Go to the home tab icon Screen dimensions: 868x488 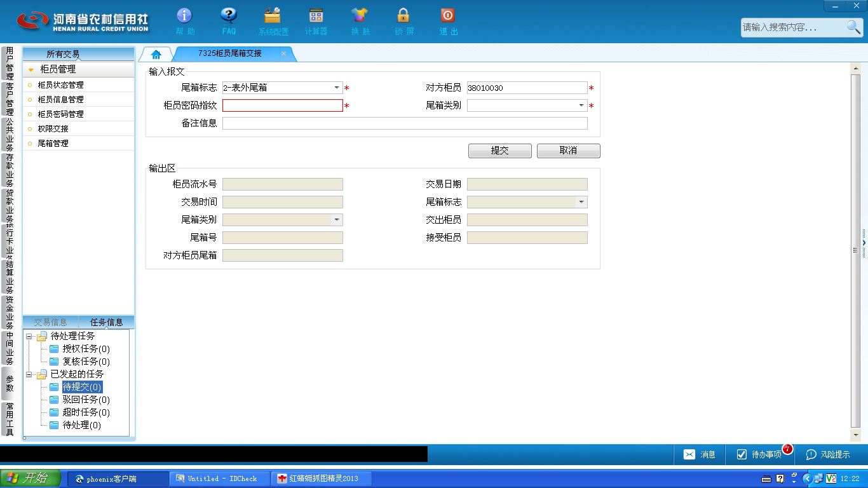(x=156, y=54)
